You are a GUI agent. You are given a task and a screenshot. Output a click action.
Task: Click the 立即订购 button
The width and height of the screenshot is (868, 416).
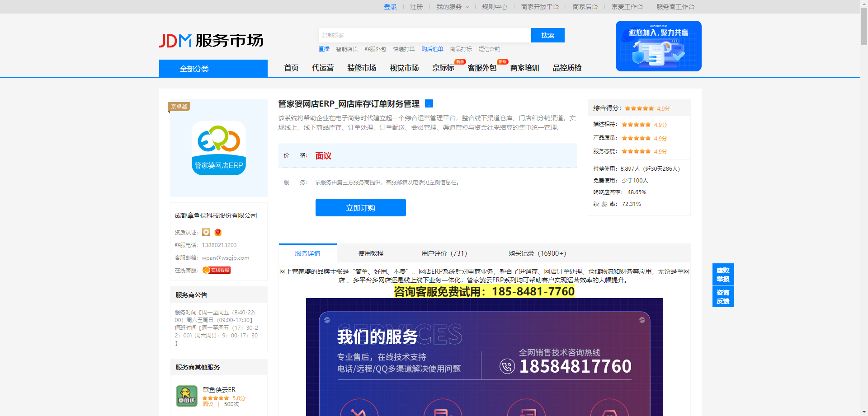point(360,208)
